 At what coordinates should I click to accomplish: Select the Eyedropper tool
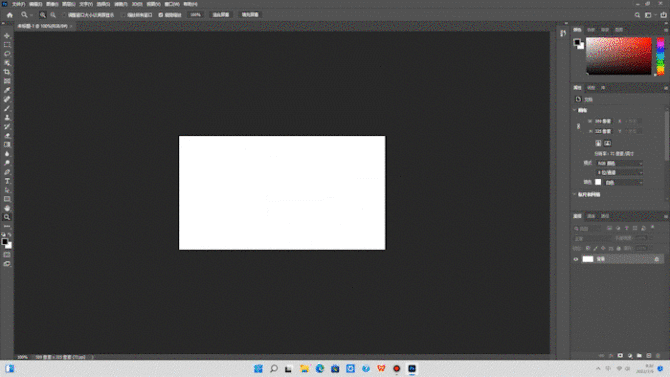click(7, 90)
